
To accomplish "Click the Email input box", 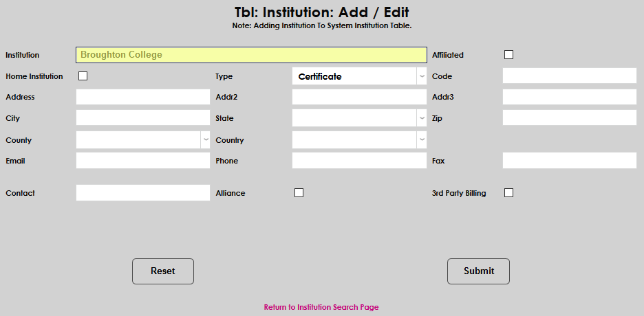I will point(143,161).
